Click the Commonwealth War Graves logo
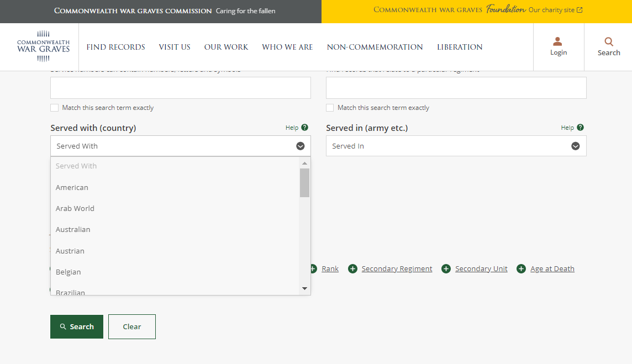 [x=44, y=46]
